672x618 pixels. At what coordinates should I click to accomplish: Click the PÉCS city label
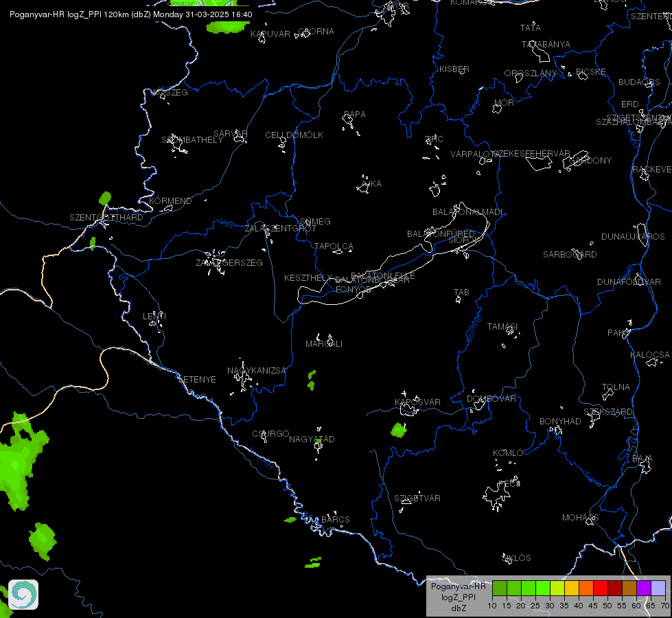(509, 484)
